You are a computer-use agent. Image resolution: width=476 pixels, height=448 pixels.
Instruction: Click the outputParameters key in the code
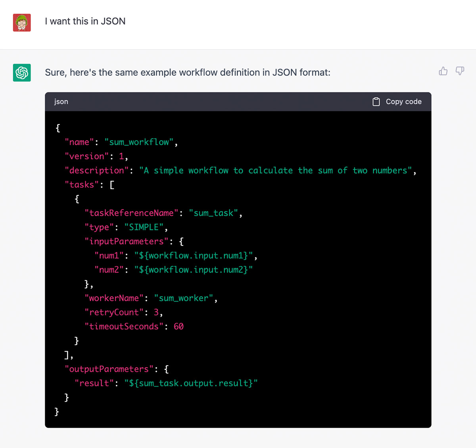click(107, 369)
